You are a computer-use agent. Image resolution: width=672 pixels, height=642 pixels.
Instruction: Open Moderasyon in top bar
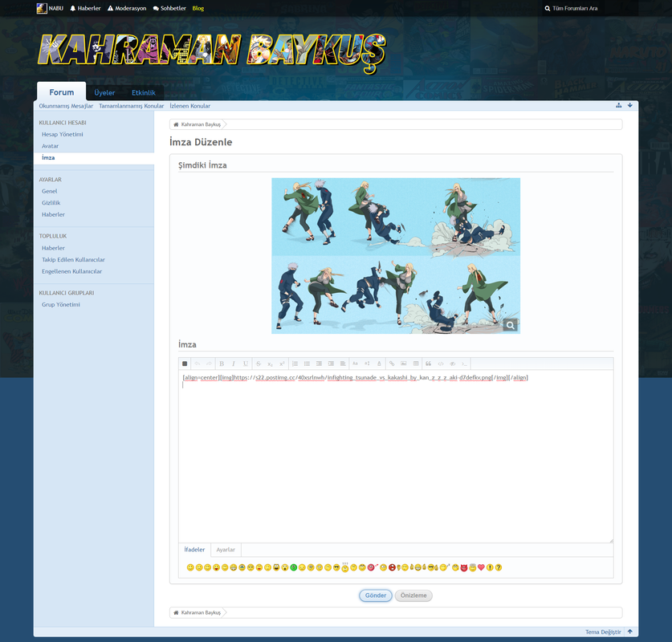pos(127,8)
